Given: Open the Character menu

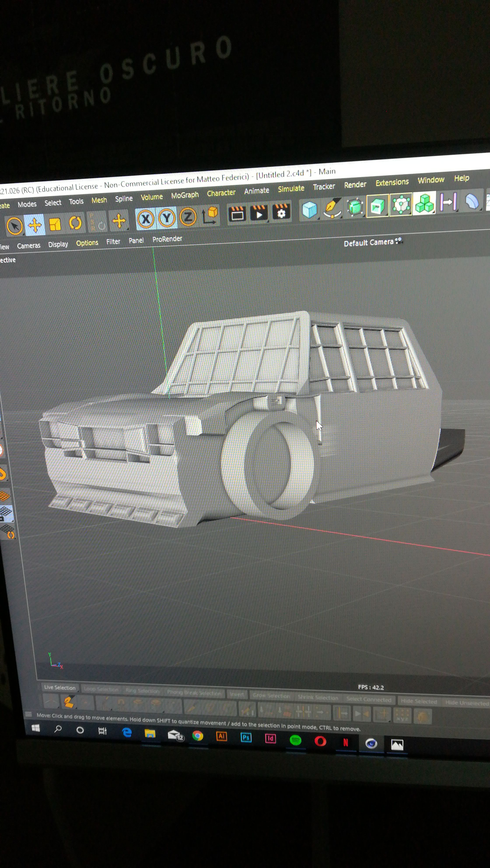Looking at the screenshot, I should [x=221, y=193].
